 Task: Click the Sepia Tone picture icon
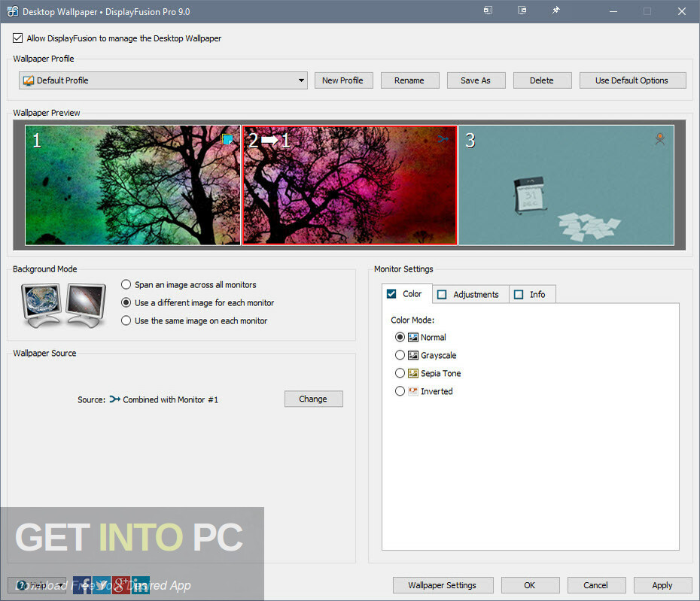[413, 373]
